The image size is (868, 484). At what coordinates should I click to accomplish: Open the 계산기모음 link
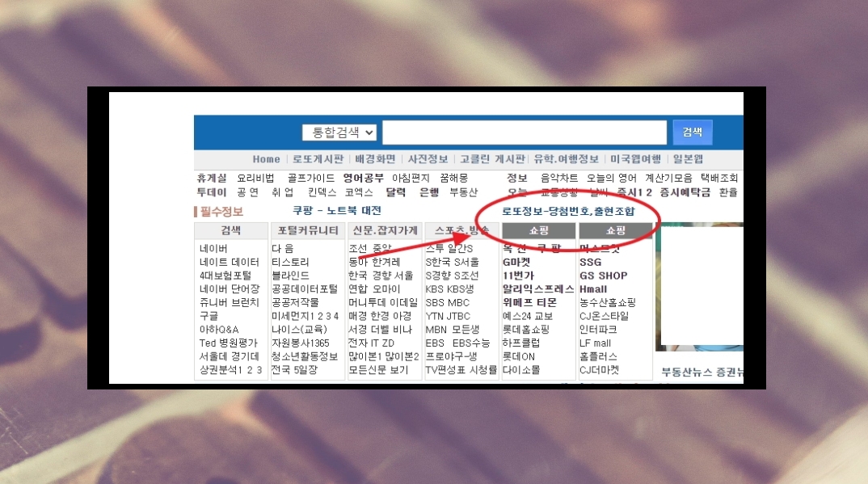pos(668,178)
